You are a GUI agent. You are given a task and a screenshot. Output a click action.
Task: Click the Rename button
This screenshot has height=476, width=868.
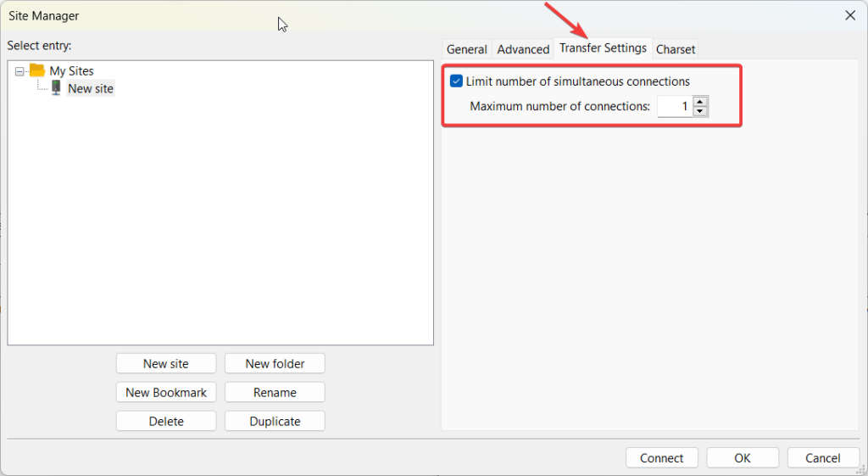pyautogui.click(x=275, y=392)
